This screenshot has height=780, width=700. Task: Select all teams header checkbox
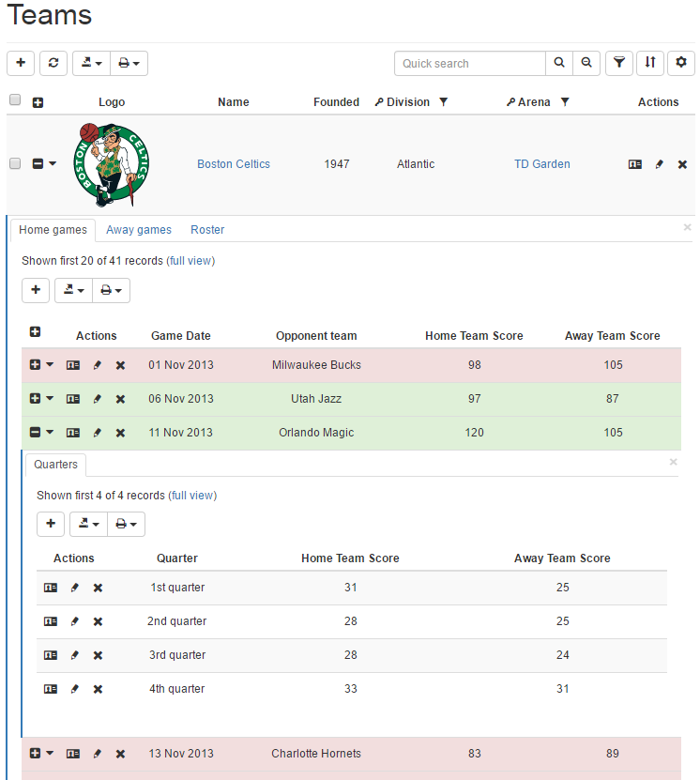(15, 100)
